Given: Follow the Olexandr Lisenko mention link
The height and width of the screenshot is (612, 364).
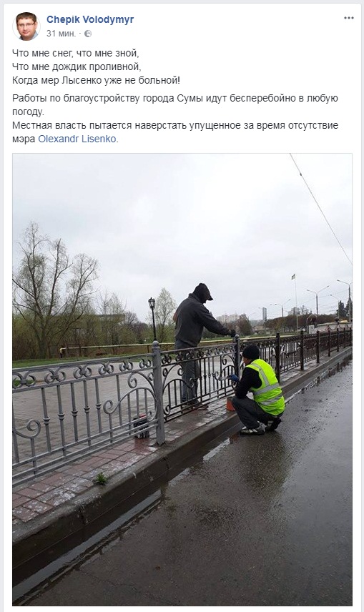Looking at the screenshot, I should pos(77,139).
